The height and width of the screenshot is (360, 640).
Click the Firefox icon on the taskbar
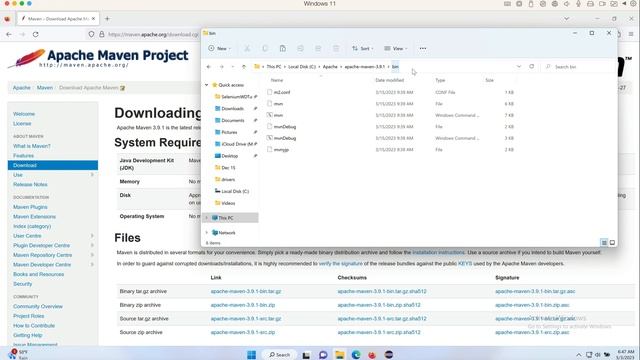tap(372, 355)
